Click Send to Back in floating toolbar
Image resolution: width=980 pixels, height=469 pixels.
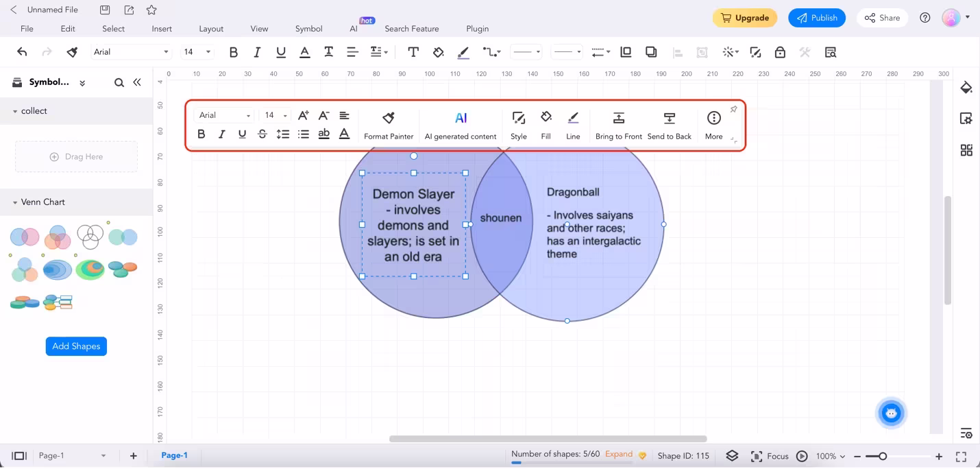coord(670,126)
